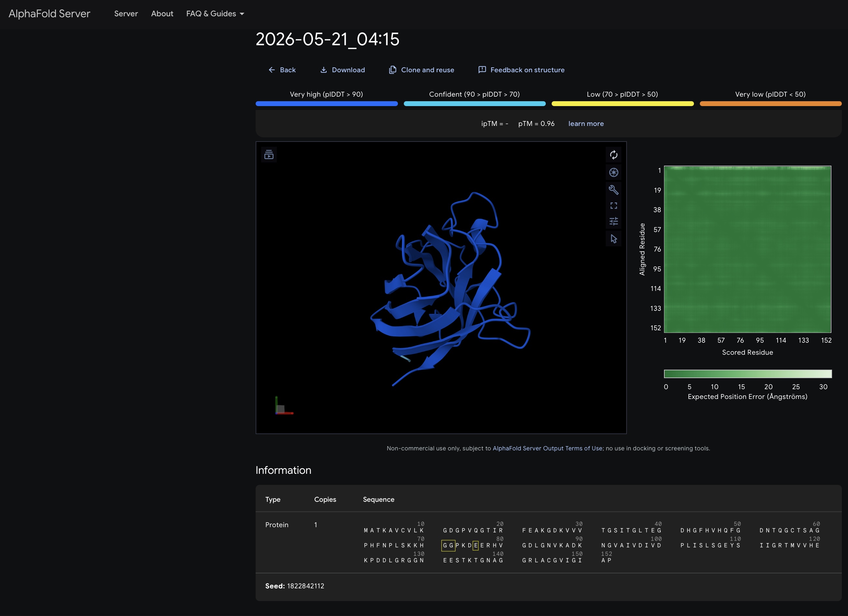The width and height of the screenshot is (848, 616).
Task: Click the AlphaFold Server logo title
Action: click(49, 14)
